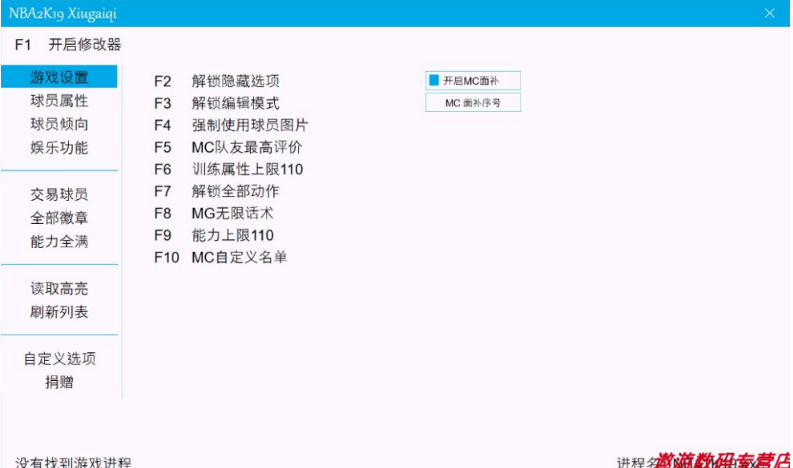This screenshot has width=793, height=468.
Task: Click the MC 面补序号 input field
Action: [x=473, y=103]
